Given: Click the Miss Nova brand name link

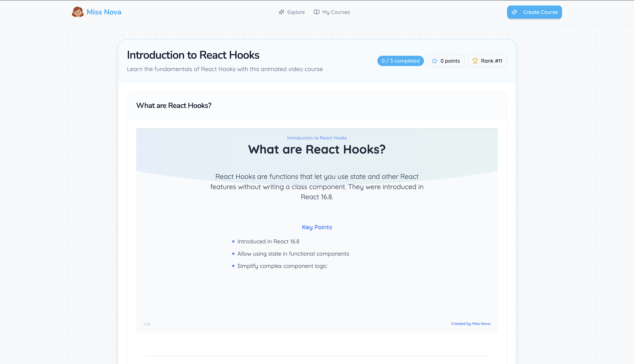Looking at the screenshot, I should click(x=104, y=12).
